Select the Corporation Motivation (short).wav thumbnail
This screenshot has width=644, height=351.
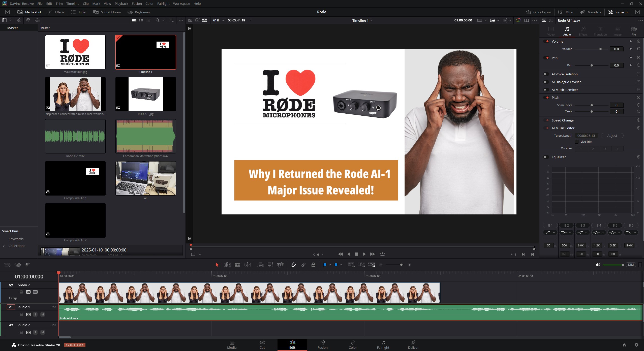pos(145,136)
